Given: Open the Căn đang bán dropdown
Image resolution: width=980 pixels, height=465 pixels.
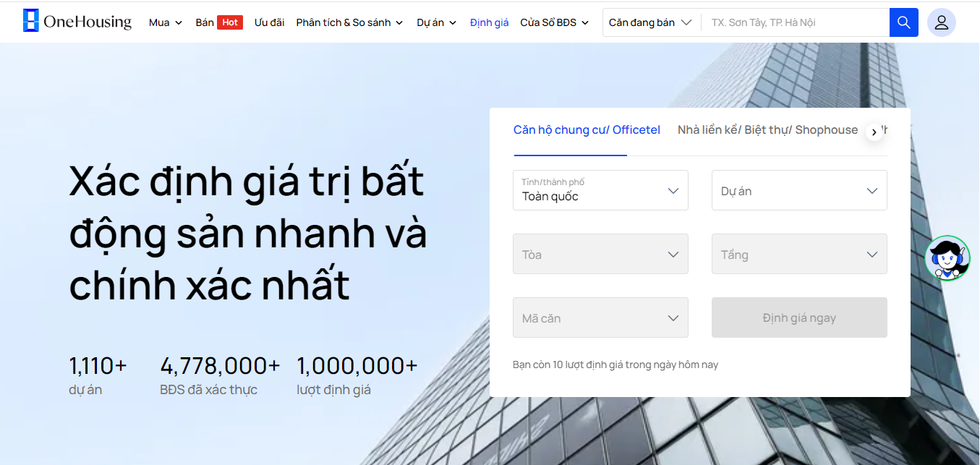Looking at the screenshot, I should [x=650, y=22].
